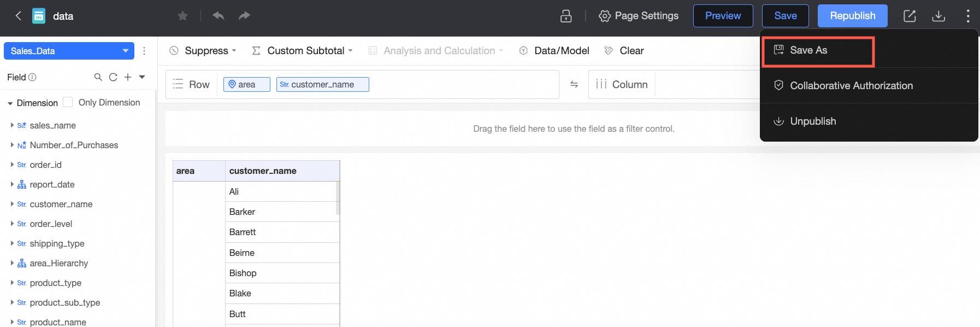Search fields using magnifier icon
This screenshot has height=327, width=980.
tap(98, 77)
